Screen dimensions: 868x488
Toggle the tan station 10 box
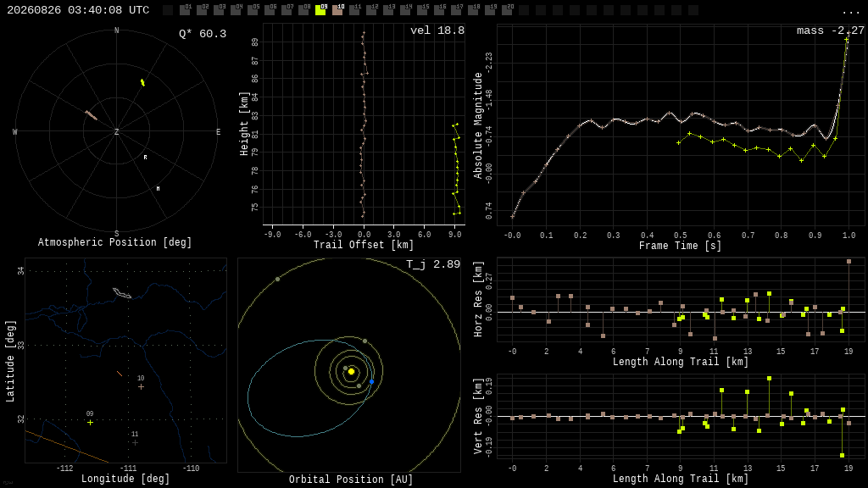pos(337,10)
